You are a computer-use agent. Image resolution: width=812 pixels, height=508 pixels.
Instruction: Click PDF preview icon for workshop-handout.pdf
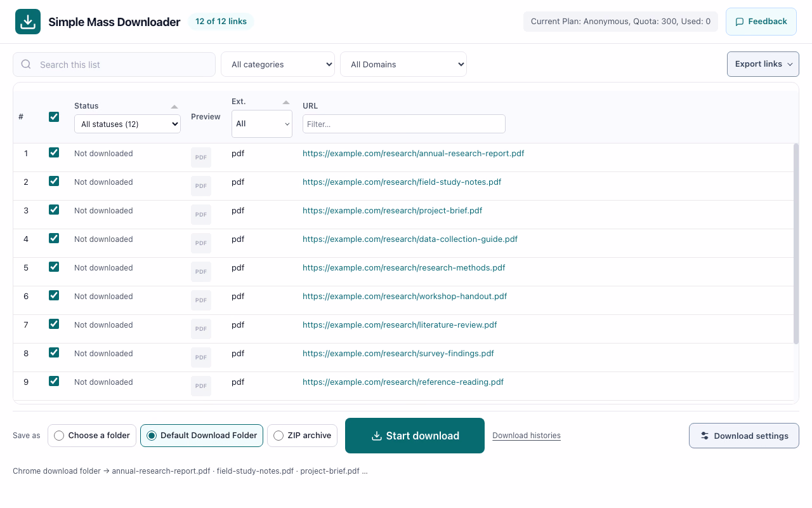[x=201, y=300]
